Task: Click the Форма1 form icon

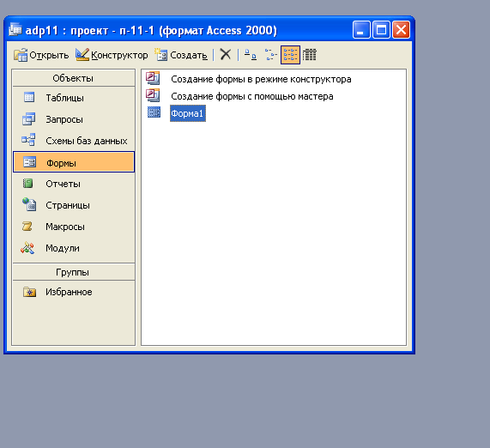Action: coord(154,112)
